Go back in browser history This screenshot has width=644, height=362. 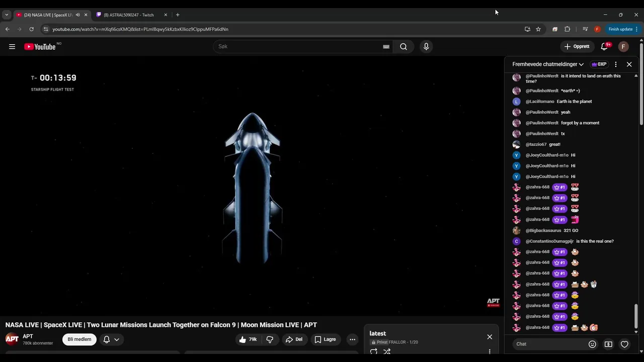pyautogui.click(x=7, y=29)
